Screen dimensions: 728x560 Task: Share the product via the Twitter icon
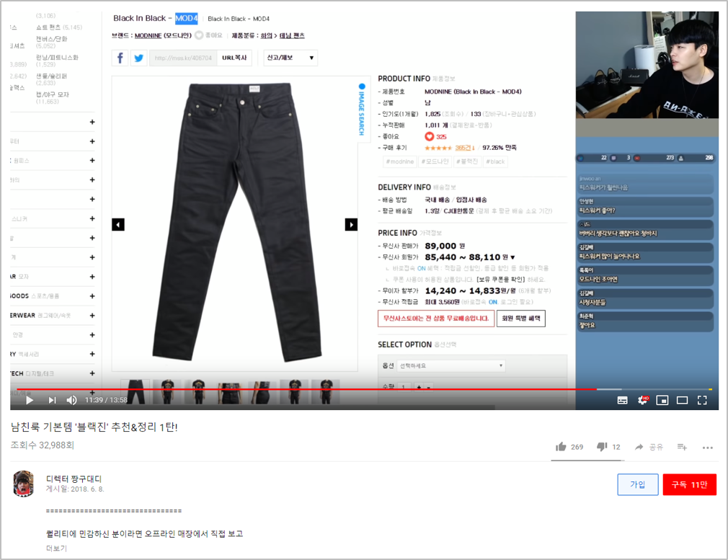pos(138,58)
